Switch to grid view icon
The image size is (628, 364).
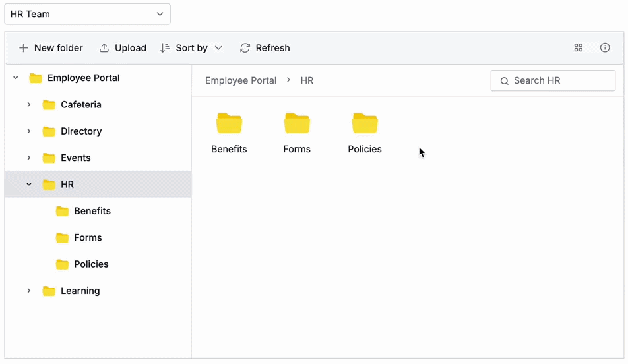[579, 48]
